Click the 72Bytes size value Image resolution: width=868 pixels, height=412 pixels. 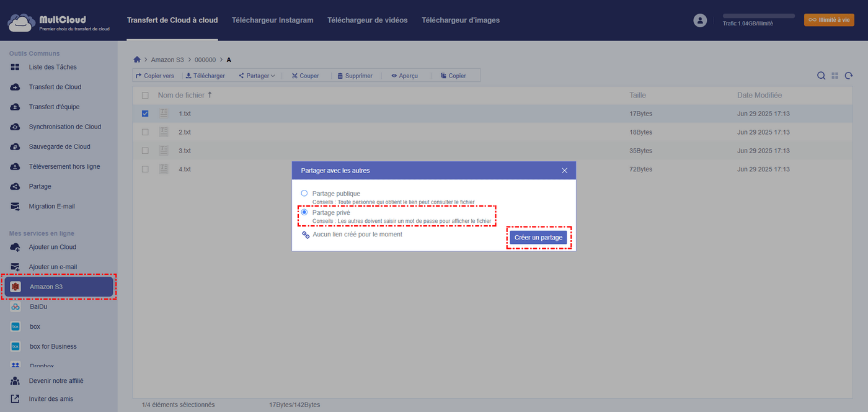click(641, 169)
